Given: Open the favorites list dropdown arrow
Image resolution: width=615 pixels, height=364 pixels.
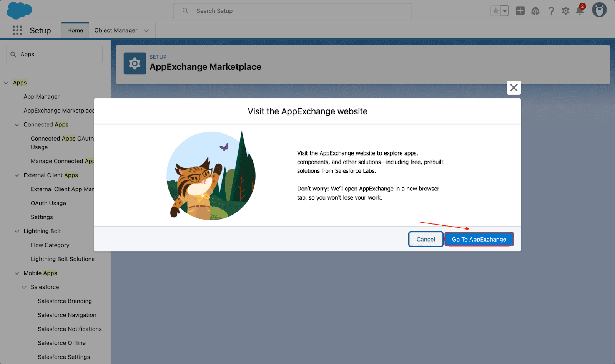Looking at the screenshot, I should (505, 11).
